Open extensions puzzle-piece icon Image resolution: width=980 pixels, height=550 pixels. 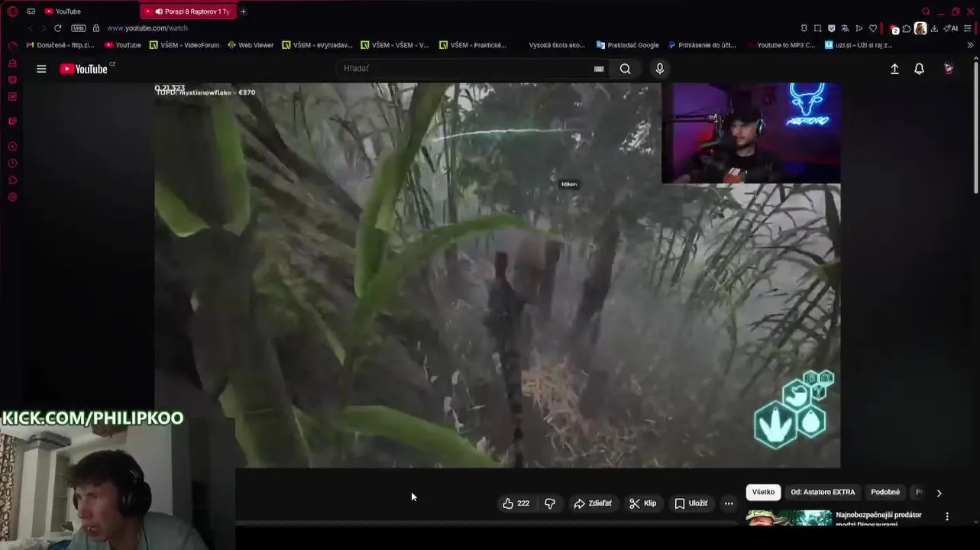click(907, 28)
